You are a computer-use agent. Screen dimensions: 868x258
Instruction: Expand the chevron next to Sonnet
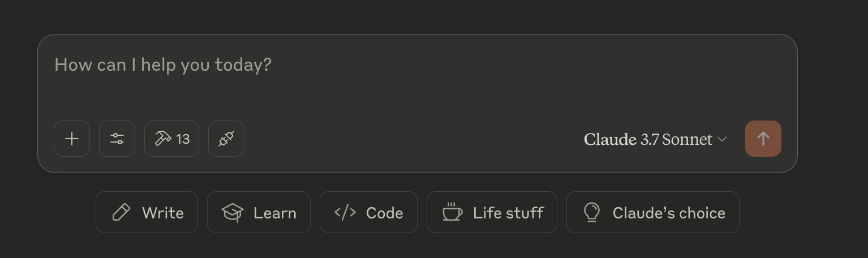tap(722, 139)
